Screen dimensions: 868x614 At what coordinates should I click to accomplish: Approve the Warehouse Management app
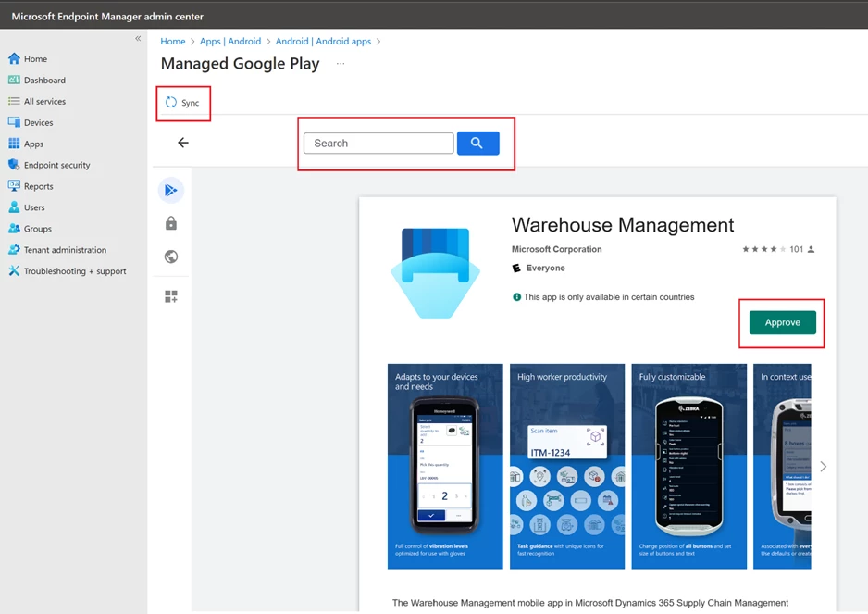[782, 322]
